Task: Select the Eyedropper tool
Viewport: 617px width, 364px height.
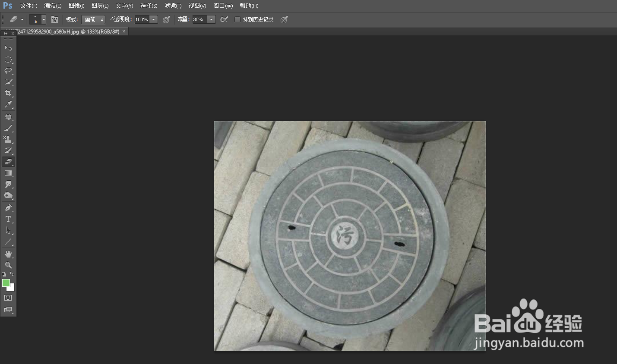Action: [x=8, y=104]
